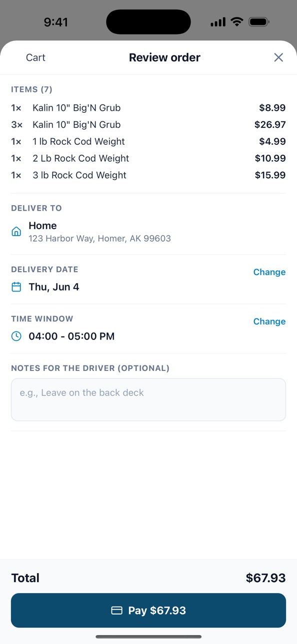Screen dimensions: 297x644
Task: Tap the credit card icon on the Pay button
Action: 116,611
